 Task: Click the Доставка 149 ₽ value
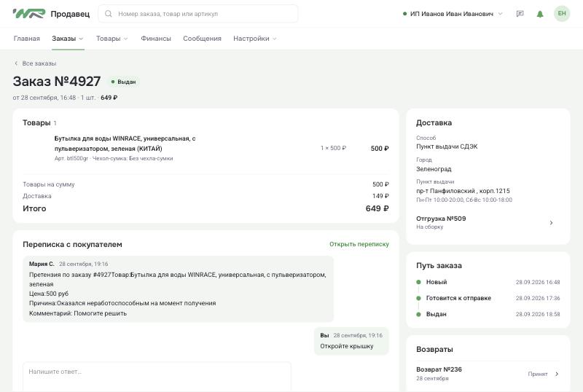click(380, 195)
